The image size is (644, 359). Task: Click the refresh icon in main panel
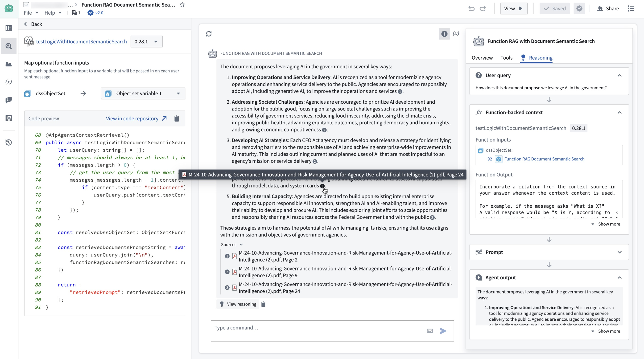pos(209,34)
